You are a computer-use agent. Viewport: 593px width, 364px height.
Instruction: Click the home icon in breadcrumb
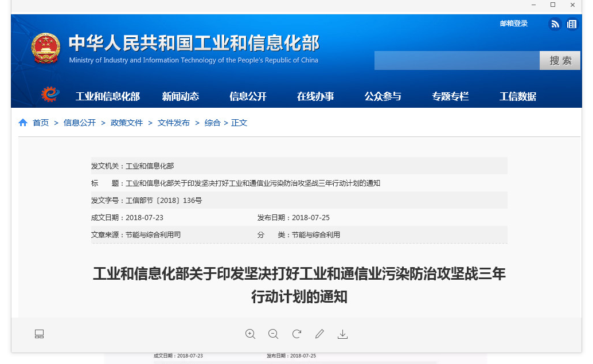[x=23, y=123]
